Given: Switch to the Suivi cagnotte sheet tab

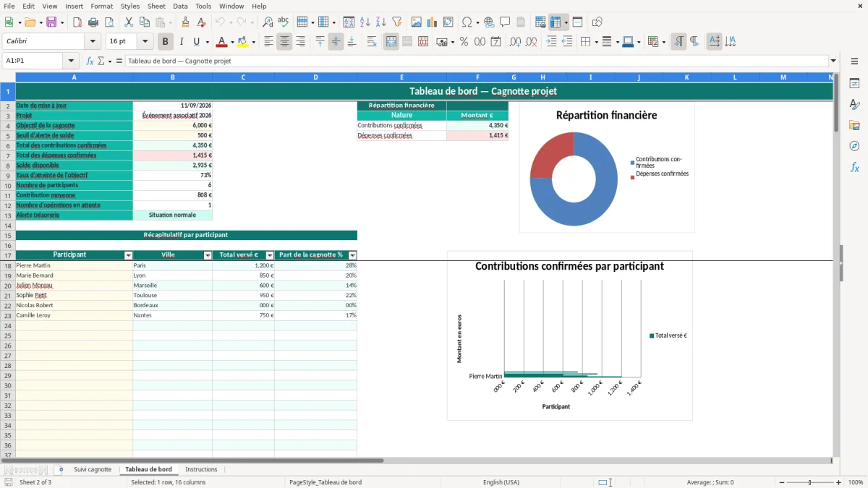Looking at the screenshot, I should 93,469.
